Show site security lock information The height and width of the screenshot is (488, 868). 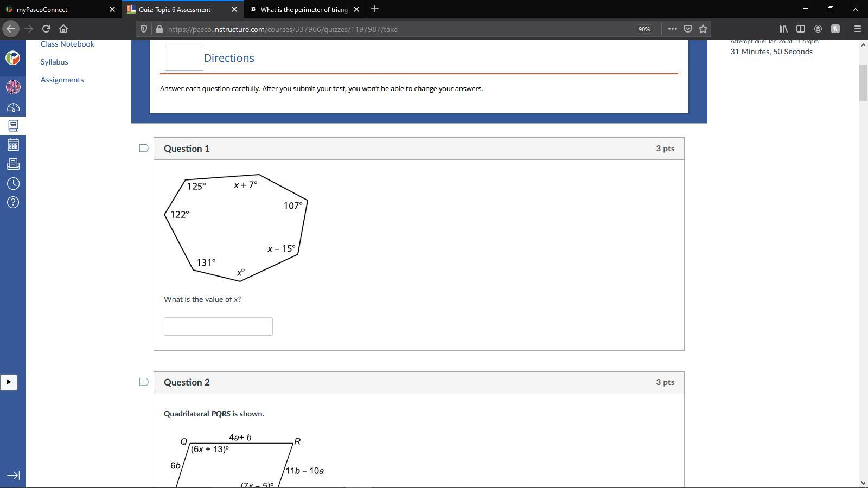tap(159, 29)
